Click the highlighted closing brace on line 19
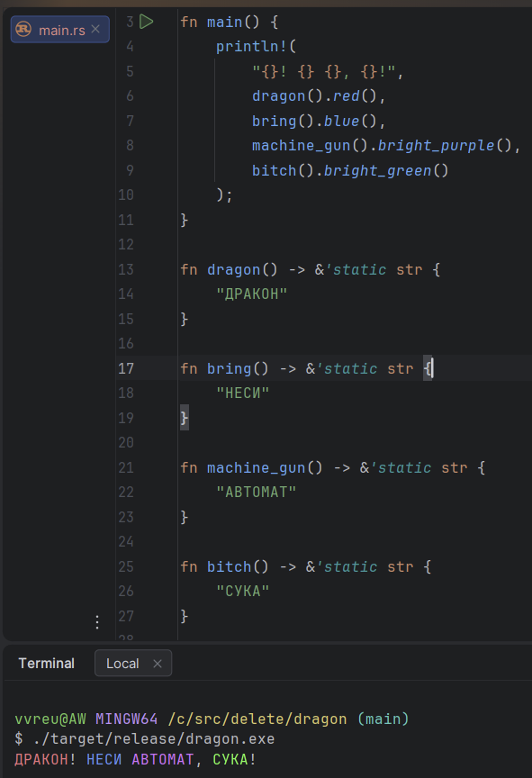Viewport: 532px width, 778px height. click(184, 419)
